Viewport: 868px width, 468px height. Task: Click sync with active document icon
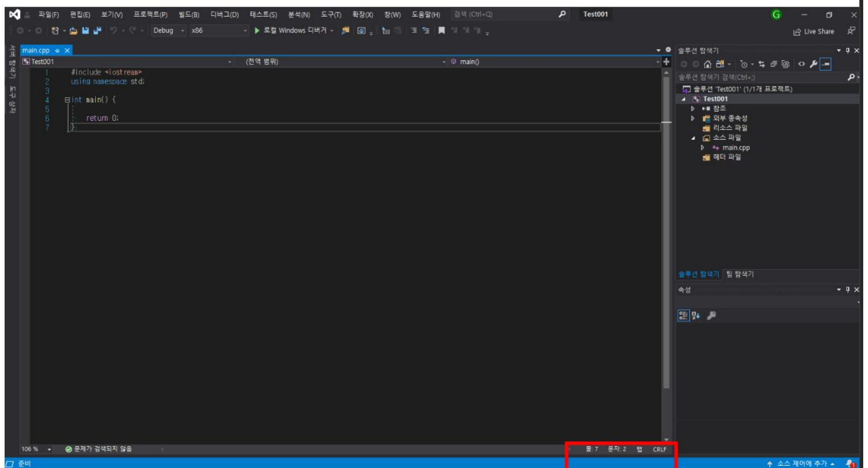click(762, 64)
